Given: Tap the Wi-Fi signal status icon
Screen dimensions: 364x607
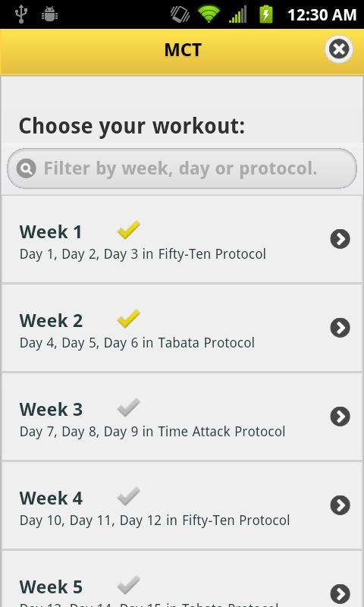Looking at the screenshot, I should (x=209, y=14).
